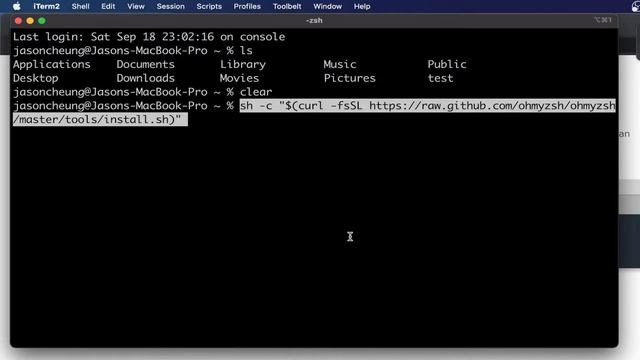Click the Applications directory name
The image size is (640, 360).
(52, 64)
